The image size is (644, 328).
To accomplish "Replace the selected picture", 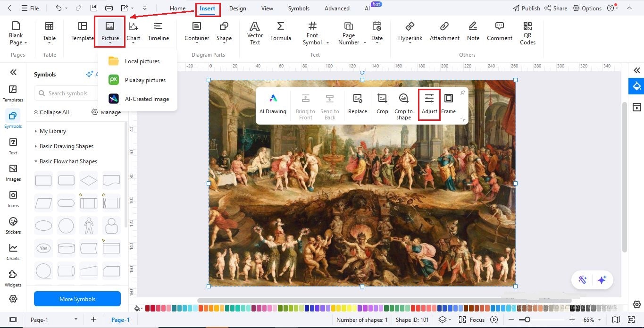I will (358, 104).
